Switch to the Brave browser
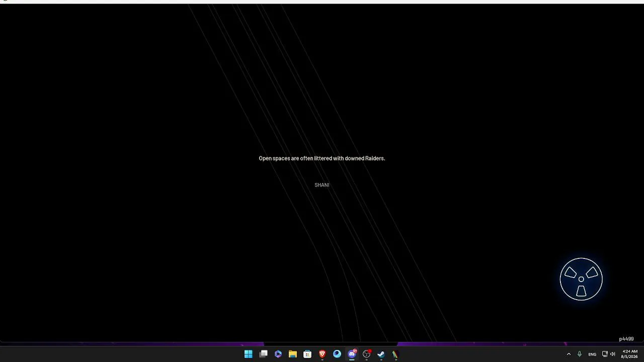644x362 pixels. coord(323,354)
